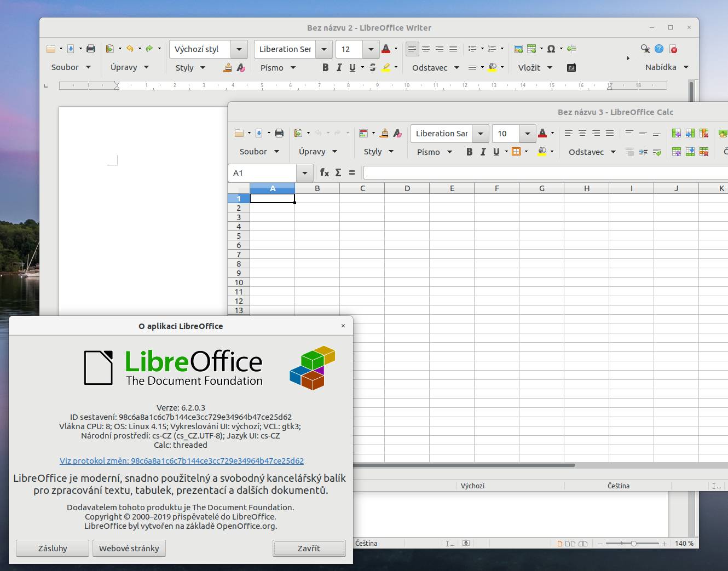728x571 pixels.
Task: Open Úpravy menu in Writer
Action: tap(130, 67)
